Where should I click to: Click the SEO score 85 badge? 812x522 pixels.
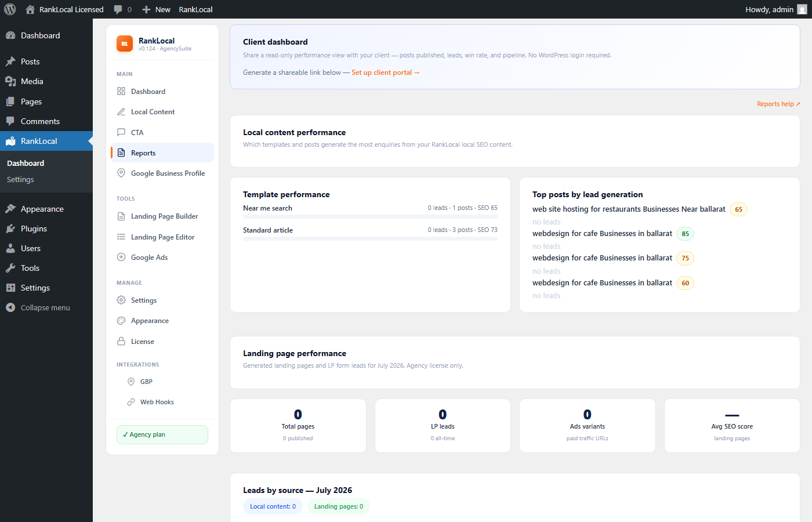click(x=686, y=234)
